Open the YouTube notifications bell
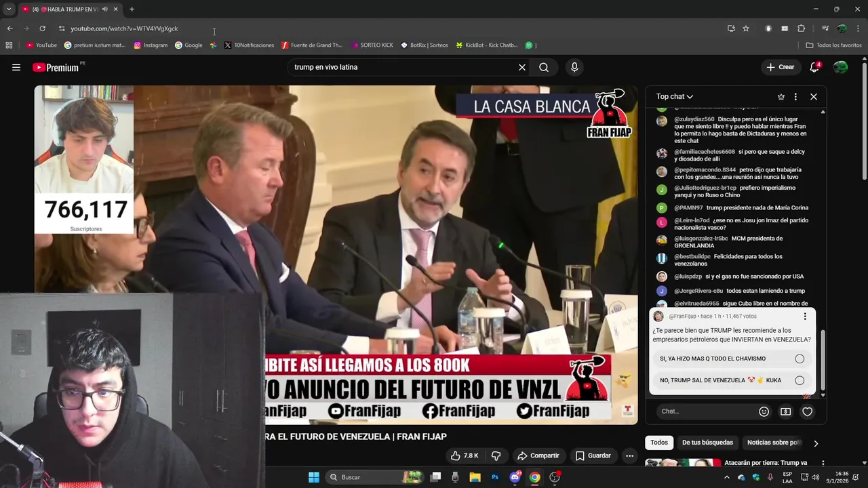 click(x=814, y=67)
